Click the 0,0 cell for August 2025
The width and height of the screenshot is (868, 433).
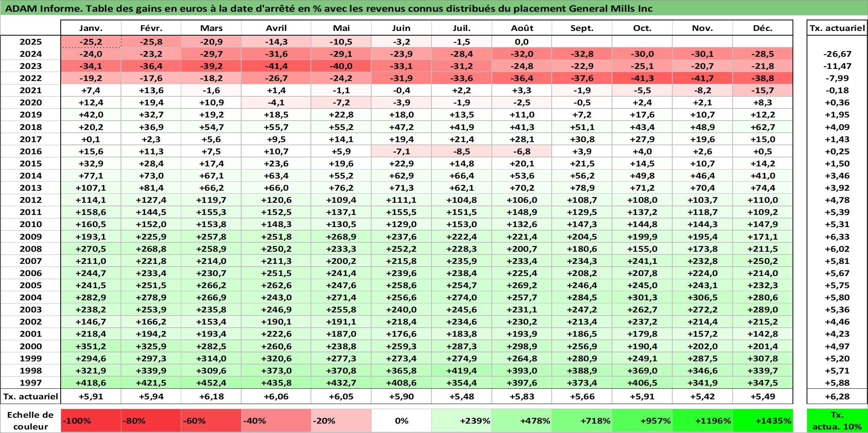tap(522, 42)
